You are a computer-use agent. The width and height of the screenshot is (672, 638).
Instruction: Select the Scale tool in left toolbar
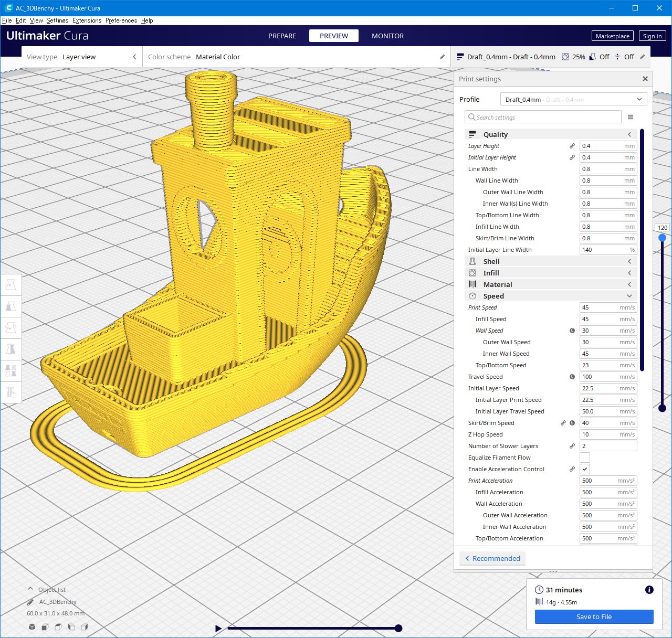pyautogui.click(x=10, y=306)
